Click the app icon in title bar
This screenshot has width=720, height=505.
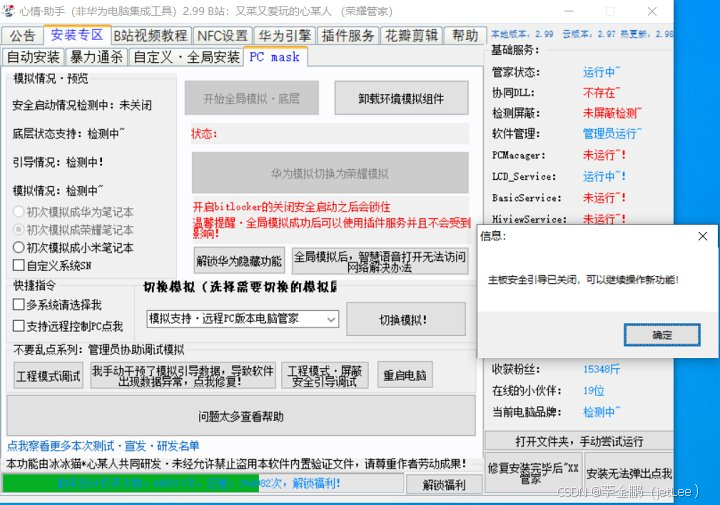point(8,11)
